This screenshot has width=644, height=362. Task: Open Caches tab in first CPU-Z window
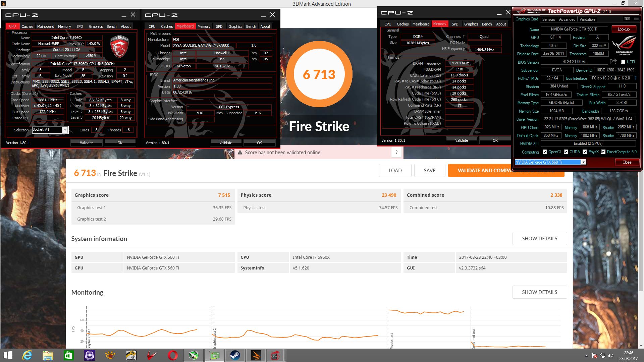[x=27, y=26]
